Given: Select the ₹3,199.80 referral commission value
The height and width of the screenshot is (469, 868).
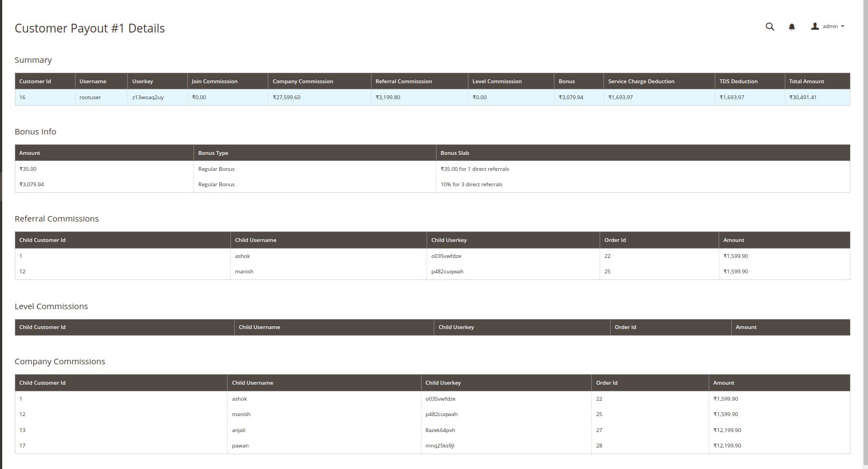Looking at the screenshot, I should (388, 98).
